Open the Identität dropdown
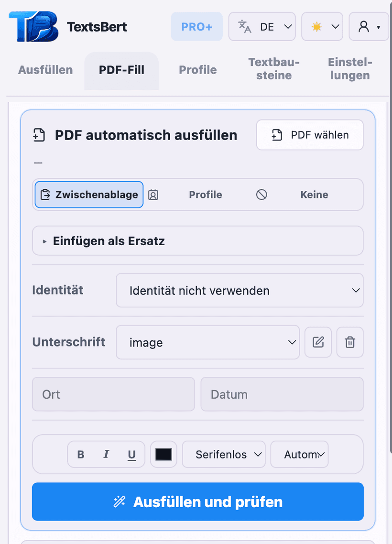 [240, 290]
